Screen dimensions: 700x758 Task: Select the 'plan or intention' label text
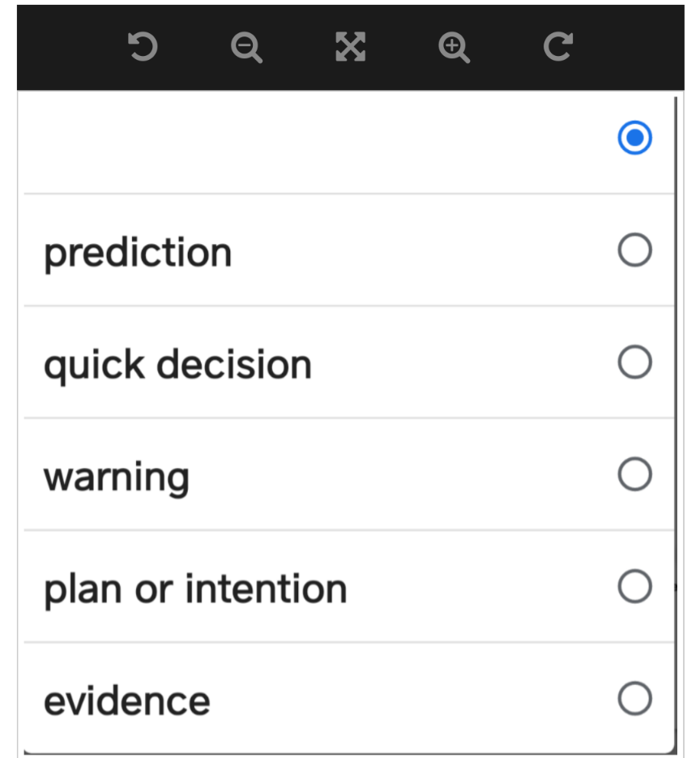point(195,589)
